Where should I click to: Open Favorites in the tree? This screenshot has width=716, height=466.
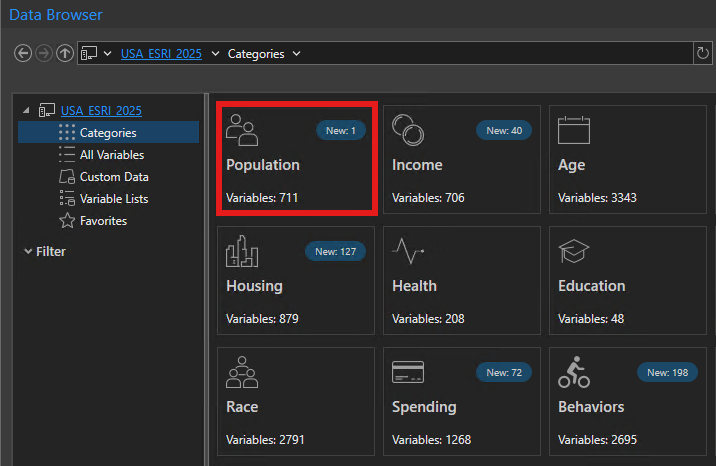point(104,221)
